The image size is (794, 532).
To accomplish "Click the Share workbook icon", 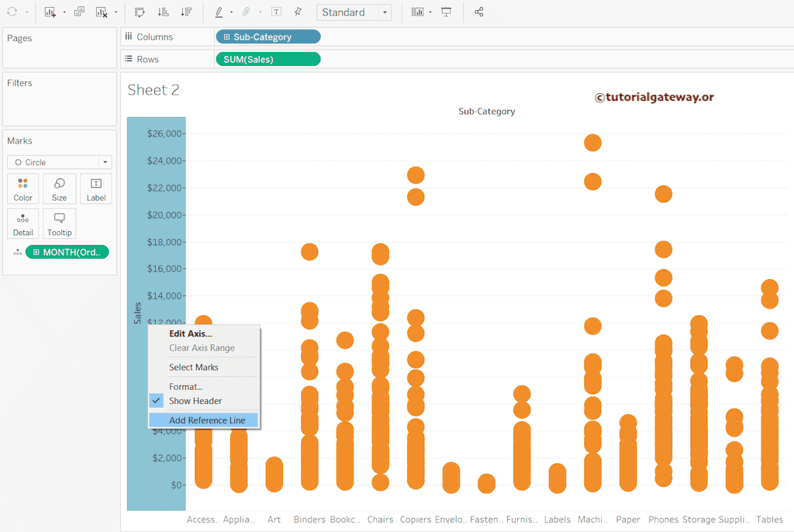I will coord(479,12).
